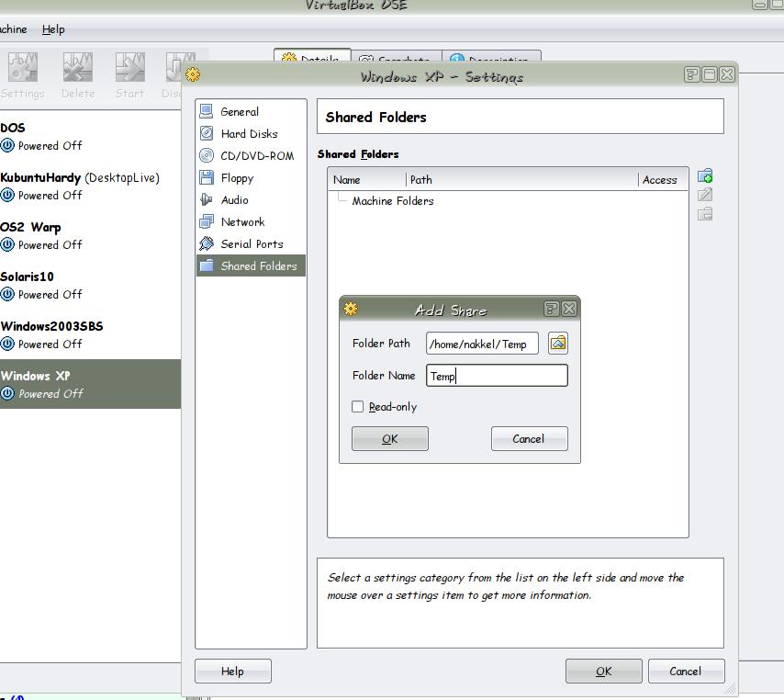Cancel the Add Share dialog
Viewport: 784px width, 700px height.
pos(529,439)
